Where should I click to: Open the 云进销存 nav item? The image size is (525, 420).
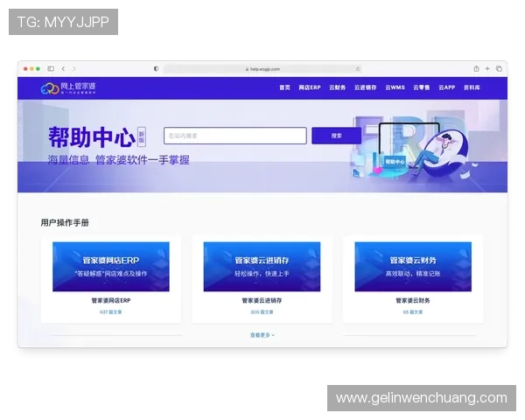tap(365, 87)
